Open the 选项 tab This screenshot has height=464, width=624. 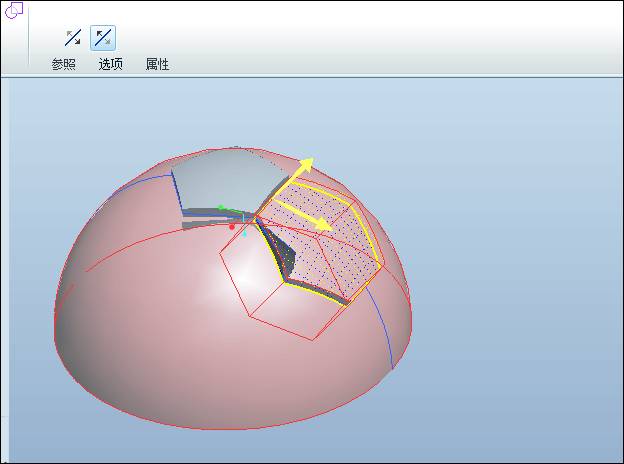(111, 64)
